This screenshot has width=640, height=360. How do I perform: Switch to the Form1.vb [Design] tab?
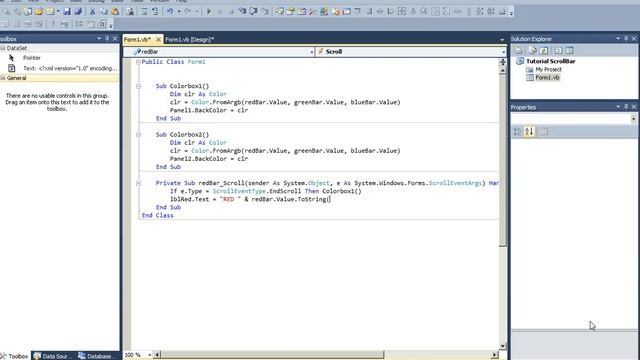189,40
